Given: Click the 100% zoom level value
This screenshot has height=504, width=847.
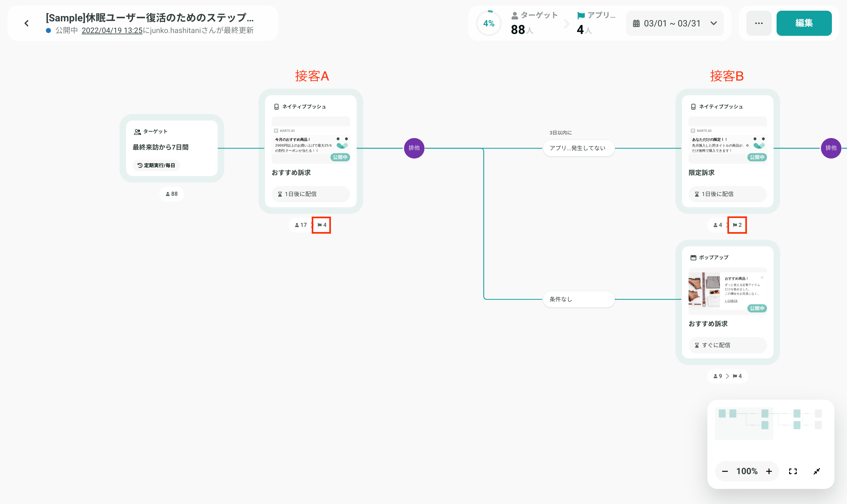Looking at the screenshot, I should 747,471.
